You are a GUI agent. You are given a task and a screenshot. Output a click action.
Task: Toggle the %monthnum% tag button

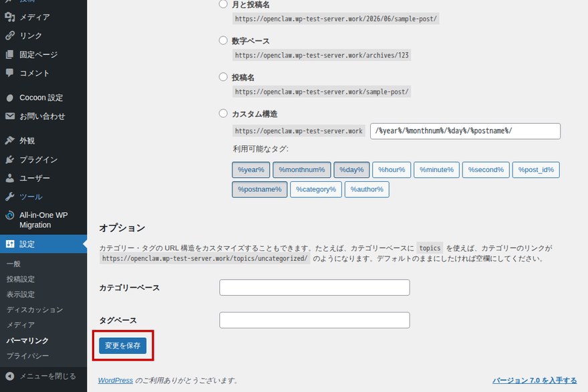tap(302, 170)
